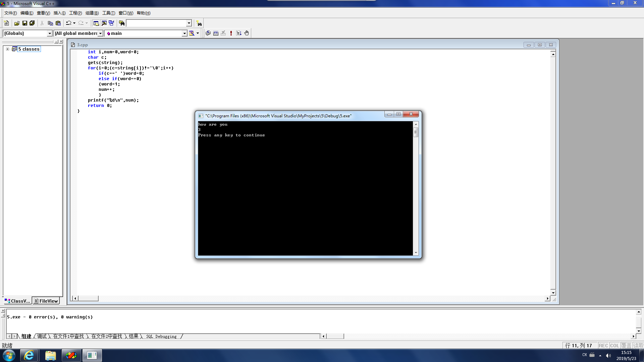Open the (Globals) class dropdown
The height and width of the screenshot is (362, 644).
50,33
